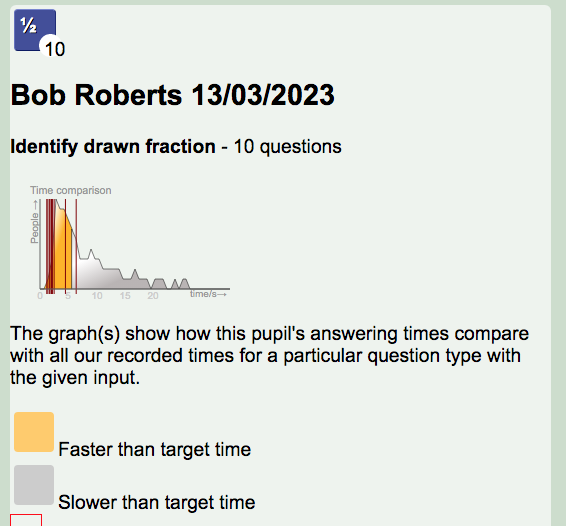The image size is (566, 526).
Task: Click the gray Slower than target swatch
Action: (34, 485)
